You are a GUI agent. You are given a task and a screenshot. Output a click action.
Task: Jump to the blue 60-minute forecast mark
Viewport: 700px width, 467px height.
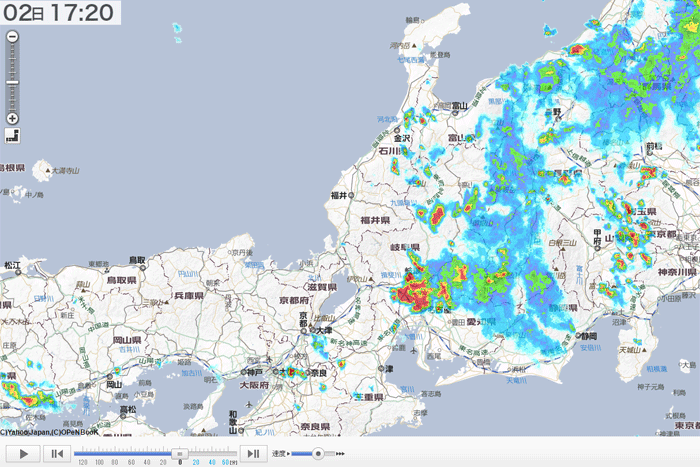(227, 462)
